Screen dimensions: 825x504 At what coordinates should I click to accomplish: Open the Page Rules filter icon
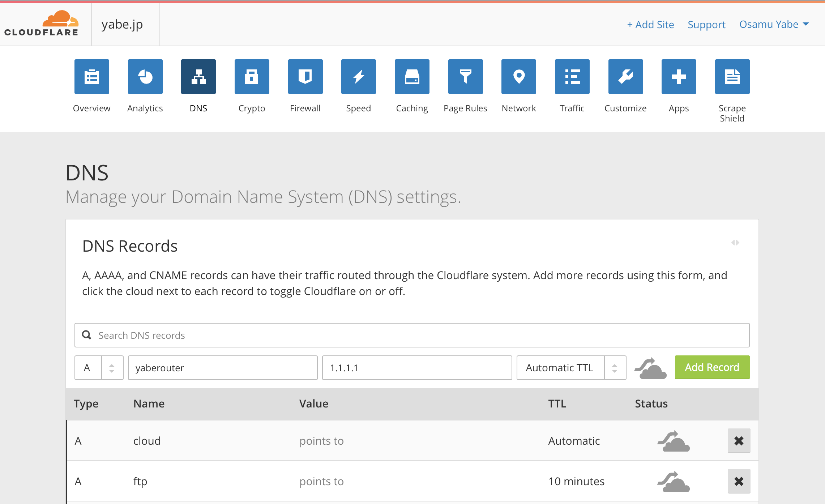pos(466,77)
